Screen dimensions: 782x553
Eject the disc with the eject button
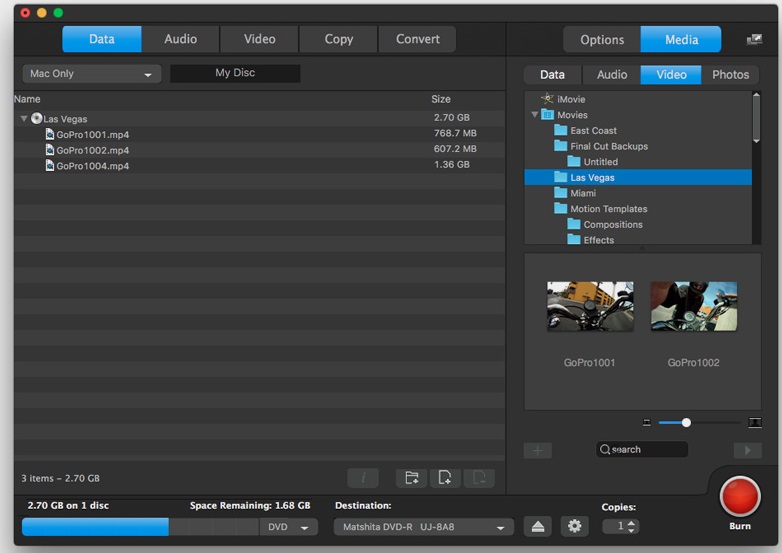[x=538, y=527]
